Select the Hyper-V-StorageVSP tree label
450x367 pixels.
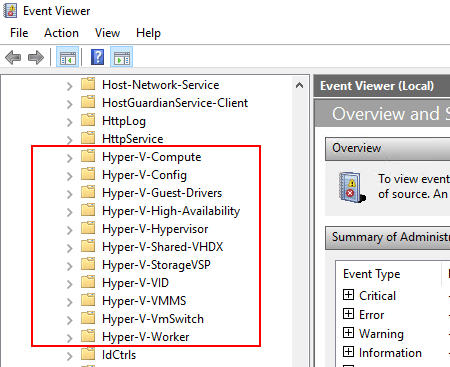click(156, 265)
